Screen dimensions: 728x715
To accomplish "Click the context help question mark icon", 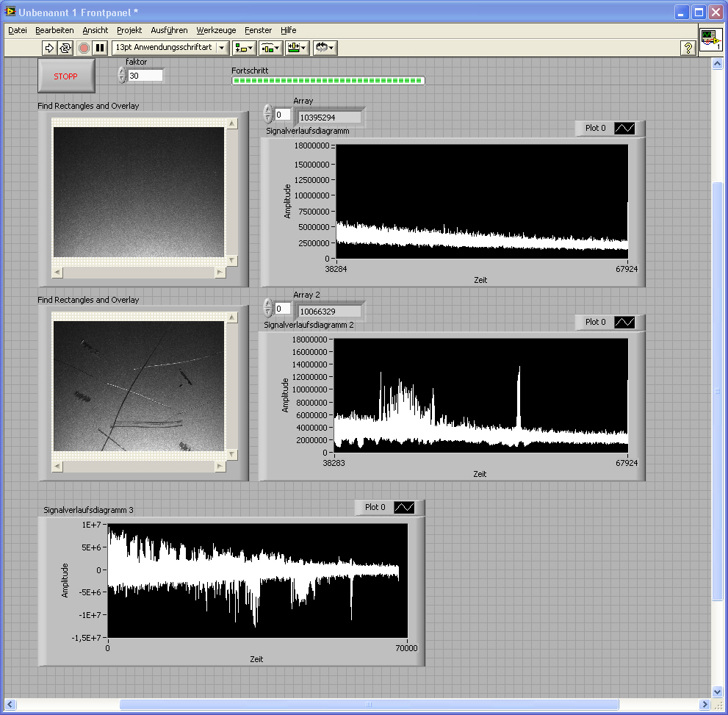I will pyautogui.click(x=688, y=48).
